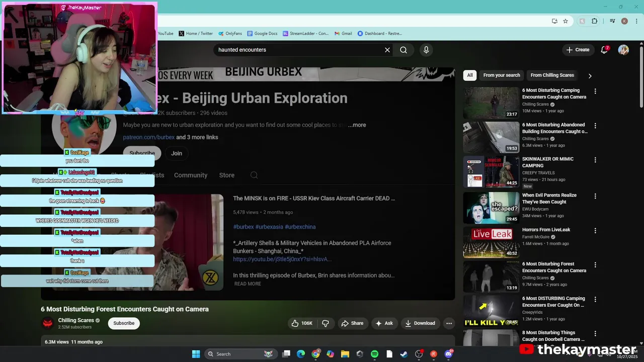Launch Spotify from the taskbar
Image resolution: width=644 pixels, height=362 pixels.
[x=374, y=354]
